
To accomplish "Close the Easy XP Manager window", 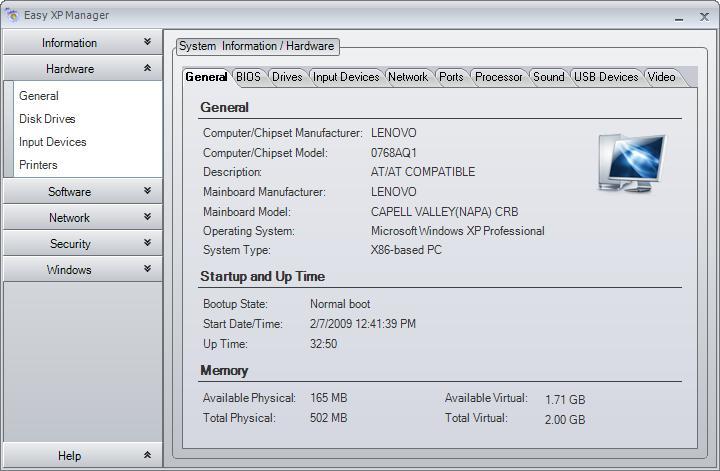I will coord(704,17).
